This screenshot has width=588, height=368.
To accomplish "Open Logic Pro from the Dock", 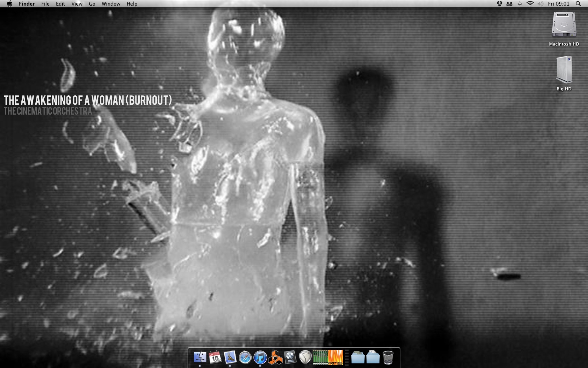I will click(x=290, y=357).
